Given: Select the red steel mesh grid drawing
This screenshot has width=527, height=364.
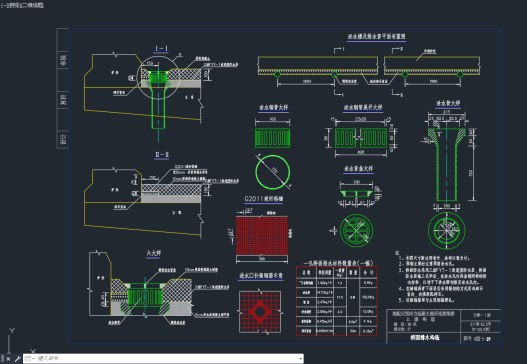Looking at the screenshot, I should coord(262,235).
